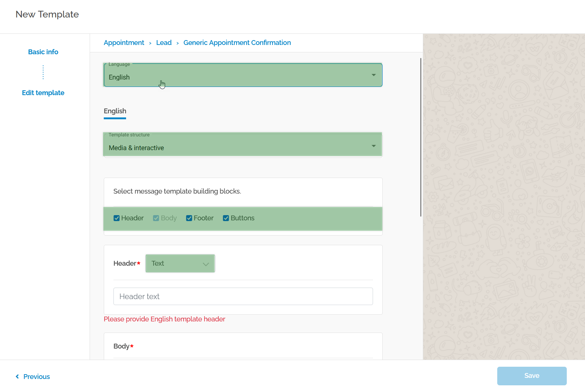
Task: Go to the Edit template step
Action: click(x=43, y=93)
